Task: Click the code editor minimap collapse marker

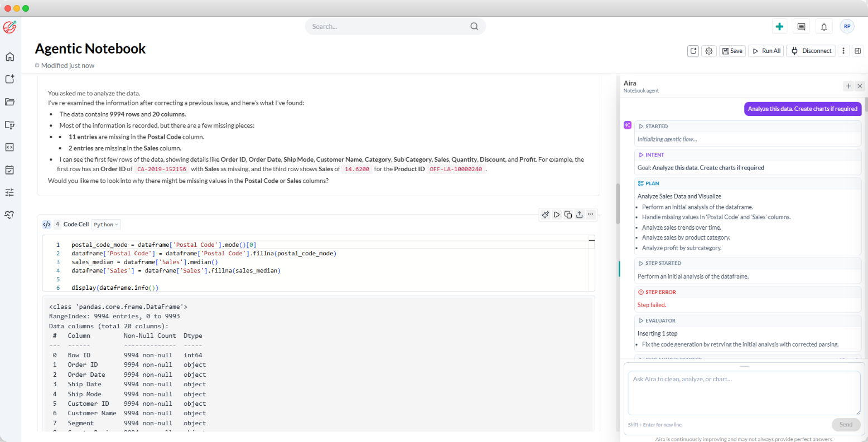Action: [x=591, y=241]
